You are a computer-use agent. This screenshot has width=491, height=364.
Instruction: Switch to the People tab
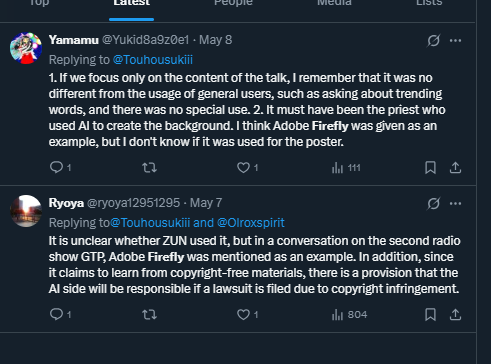coord(233,3)
